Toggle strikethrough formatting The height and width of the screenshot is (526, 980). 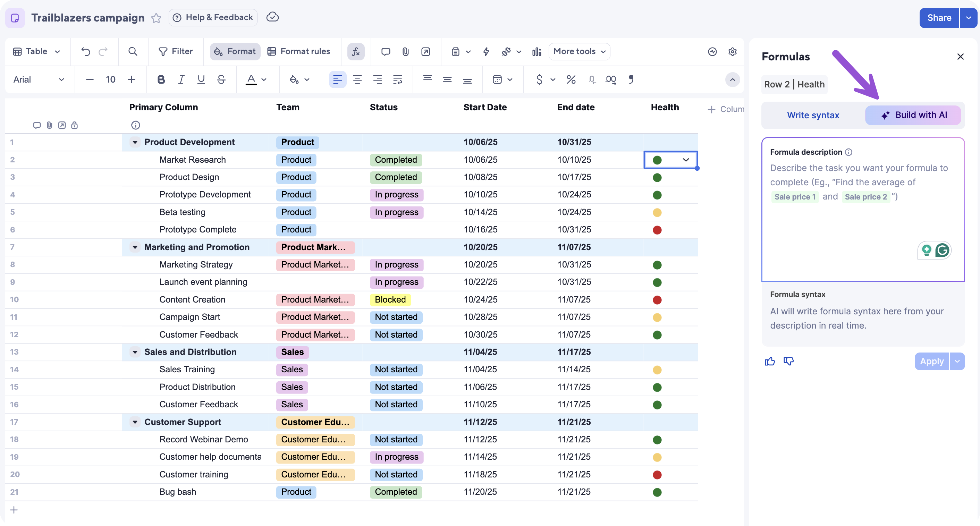point(221,79)
